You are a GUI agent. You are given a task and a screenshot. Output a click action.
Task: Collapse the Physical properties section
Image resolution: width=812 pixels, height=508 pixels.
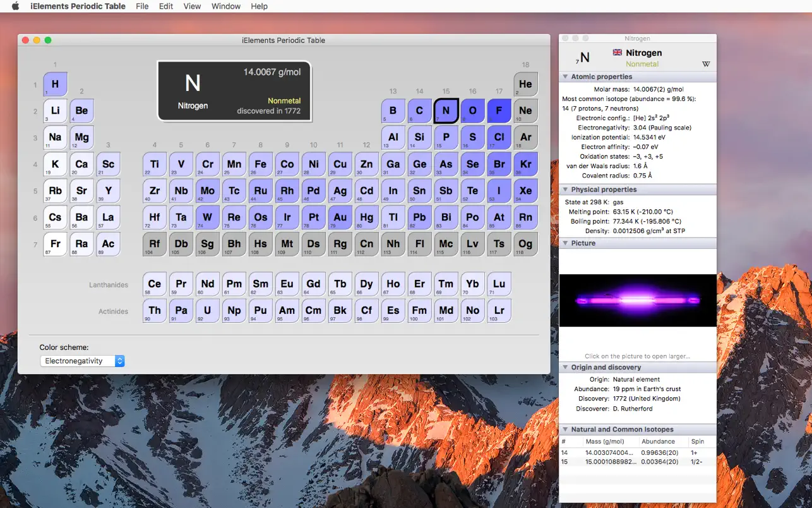(x=565, y=189)
